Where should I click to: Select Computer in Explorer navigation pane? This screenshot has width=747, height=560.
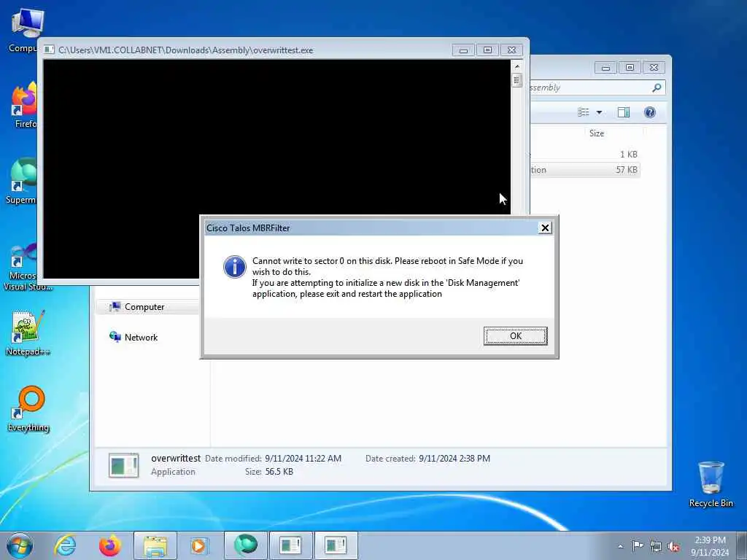tap(144, 307)
